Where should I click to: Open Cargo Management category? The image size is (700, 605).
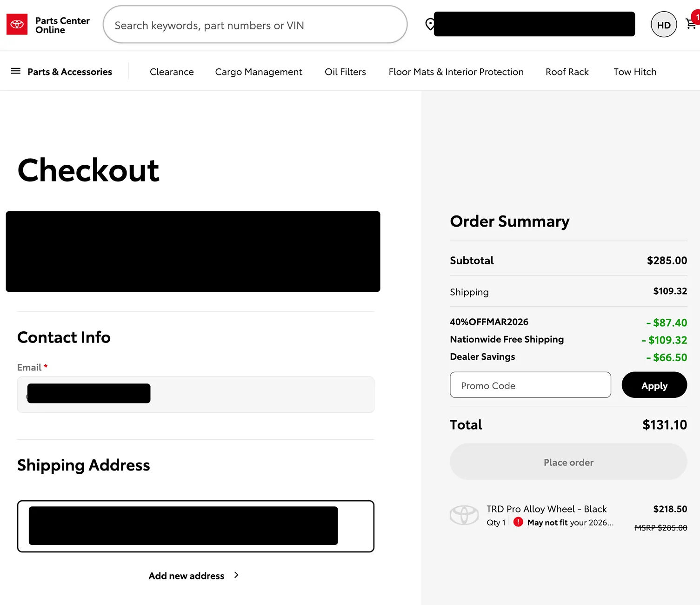[x=259, y=72]
